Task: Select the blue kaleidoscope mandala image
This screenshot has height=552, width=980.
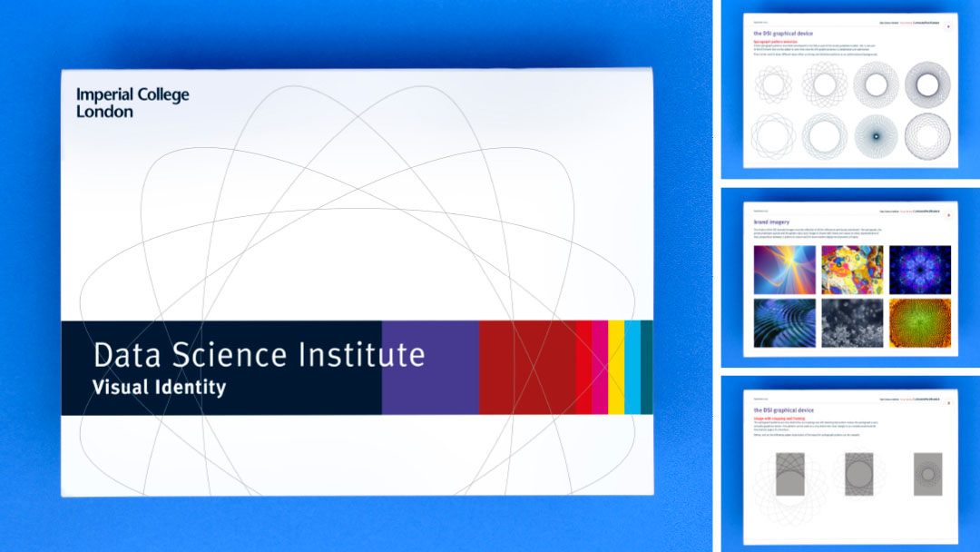Action: pos(920,270)
